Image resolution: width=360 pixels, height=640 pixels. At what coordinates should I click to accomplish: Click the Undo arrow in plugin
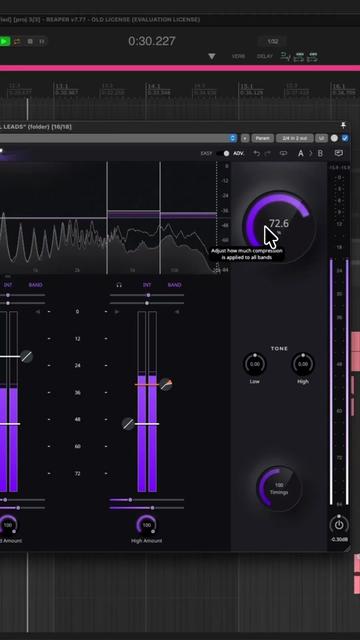coord(257,153)
